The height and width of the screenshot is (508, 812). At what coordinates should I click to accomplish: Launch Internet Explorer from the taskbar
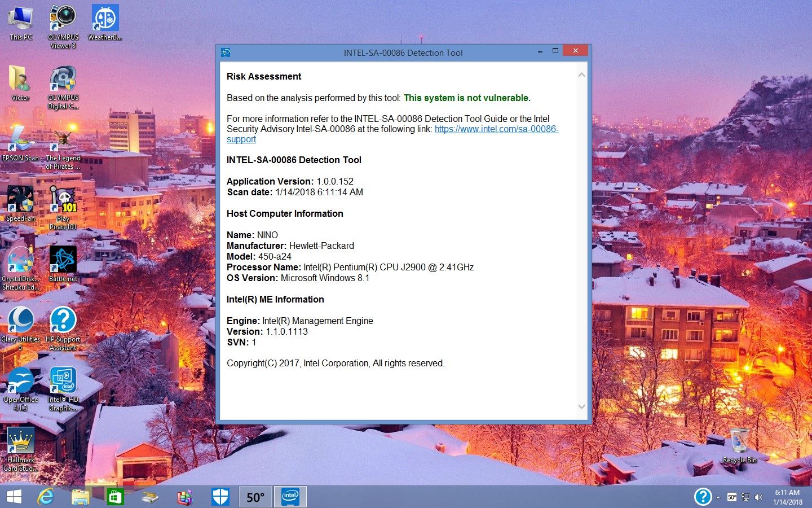(x=45, y=497)
